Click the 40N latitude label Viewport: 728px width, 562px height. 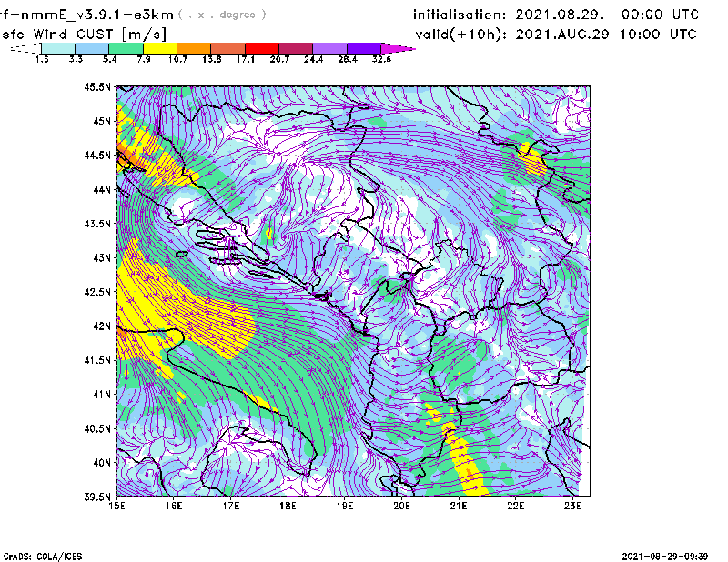102,463
